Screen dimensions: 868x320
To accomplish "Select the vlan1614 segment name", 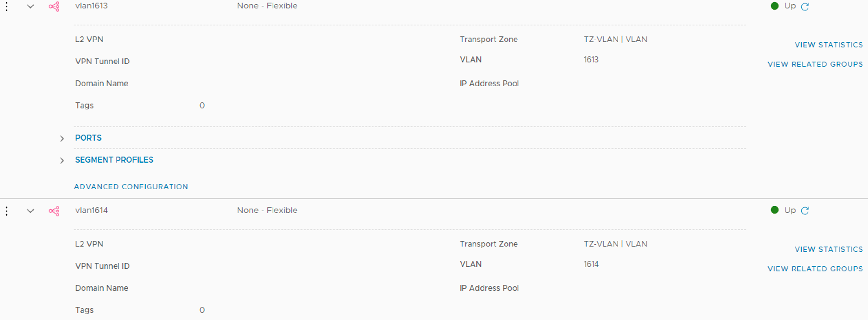I will (x=91, y=211).
